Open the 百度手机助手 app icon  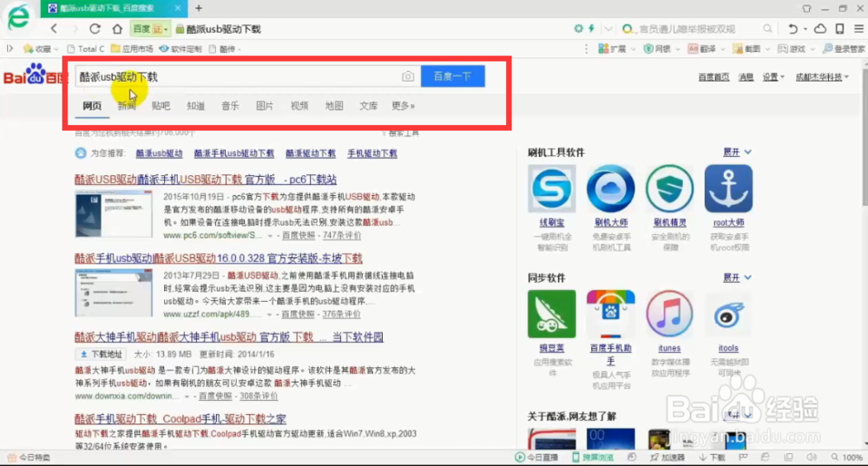pos(610,314)
